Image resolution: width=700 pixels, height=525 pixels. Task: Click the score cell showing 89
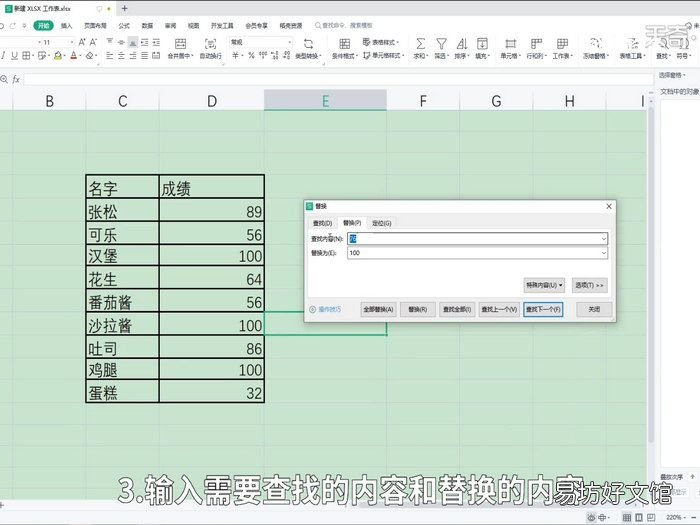(x=212, y=210)
